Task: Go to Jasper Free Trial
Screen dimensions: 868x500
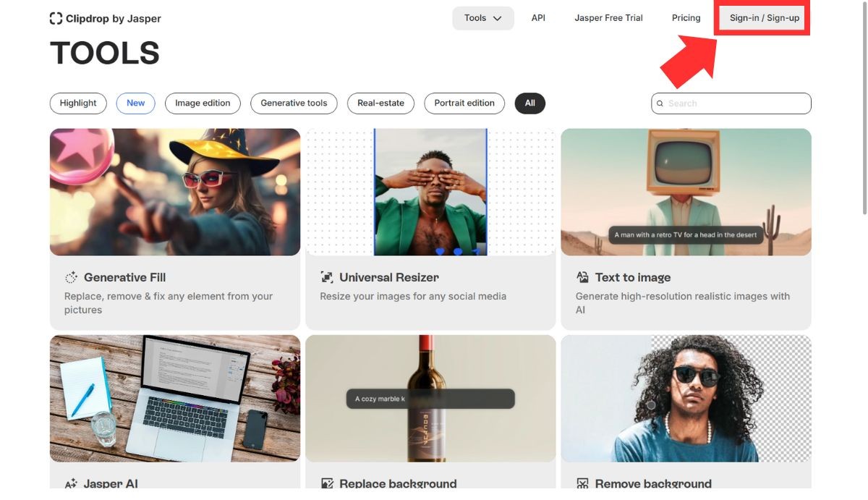Action: (x=608, y=18)
